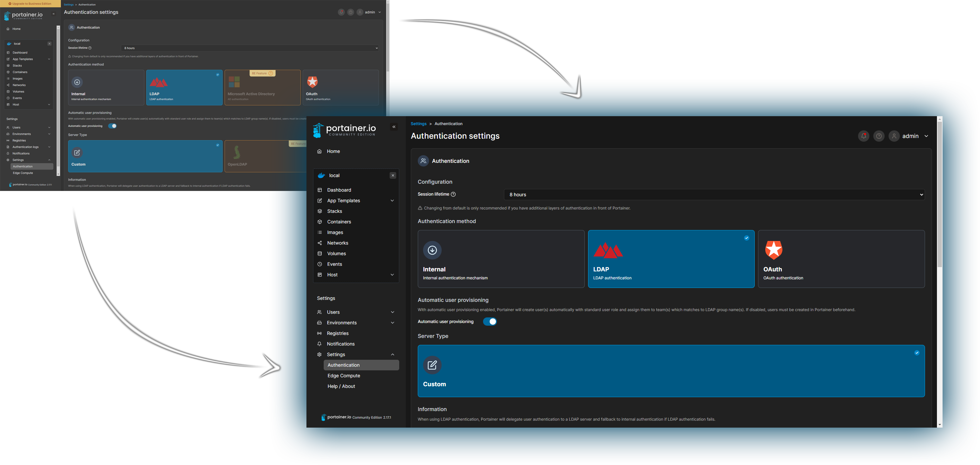This screenshot has width=980, height=465.
Task: Collapse the sidebar in the front window
Action: click(x=394, y=127)
